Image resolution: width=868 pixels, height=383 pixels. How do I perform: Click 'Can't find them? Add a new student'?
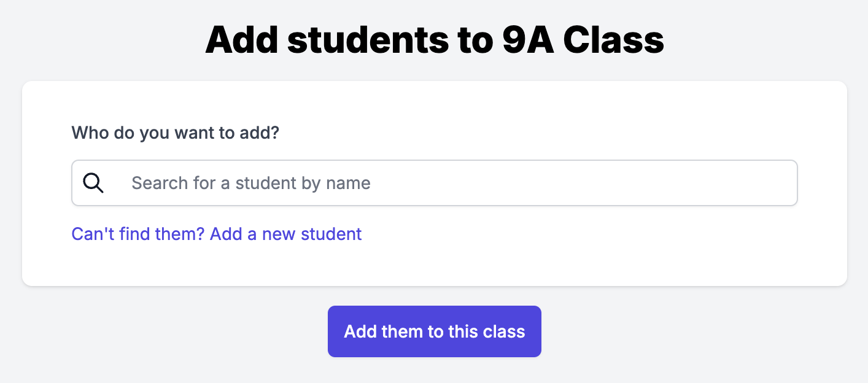point(217,234)
